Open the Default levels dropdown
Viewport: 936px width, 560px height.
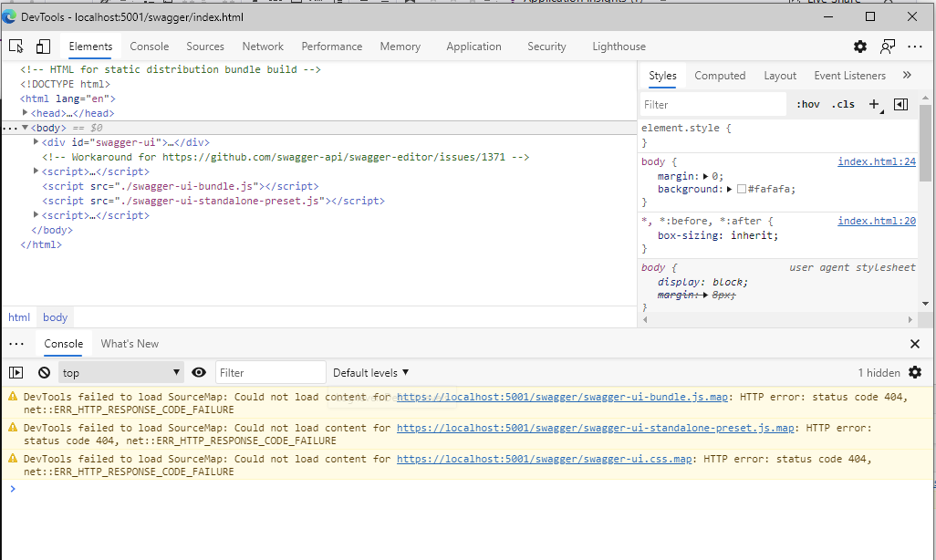(x=370, y=372)
